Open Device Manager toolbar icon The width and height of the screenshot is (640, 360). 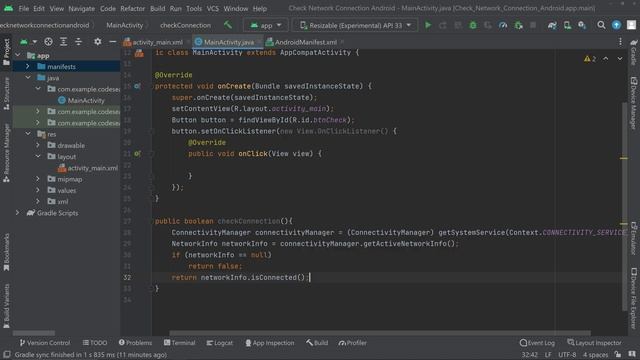coord(567,25)
